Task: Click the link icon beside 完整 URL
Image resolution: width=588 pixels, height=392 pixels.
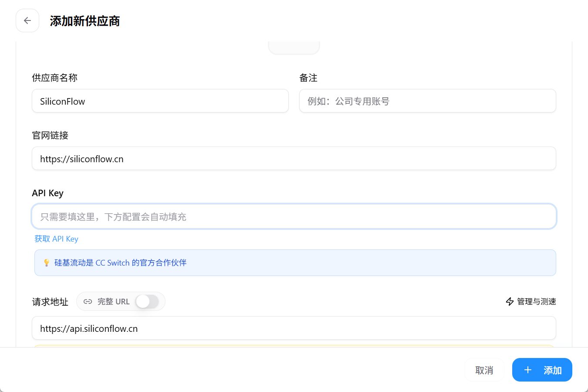Action: 88,301
